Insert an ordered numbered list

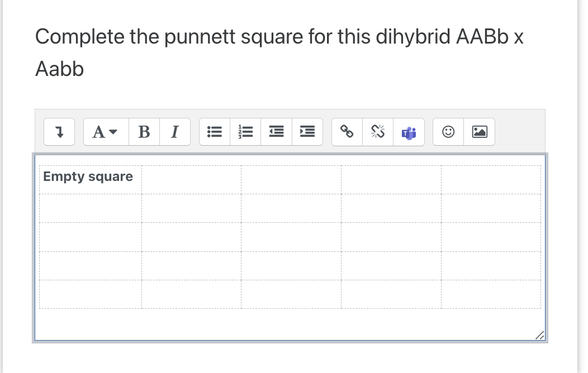pyautogui.click(x=245, y=132)
